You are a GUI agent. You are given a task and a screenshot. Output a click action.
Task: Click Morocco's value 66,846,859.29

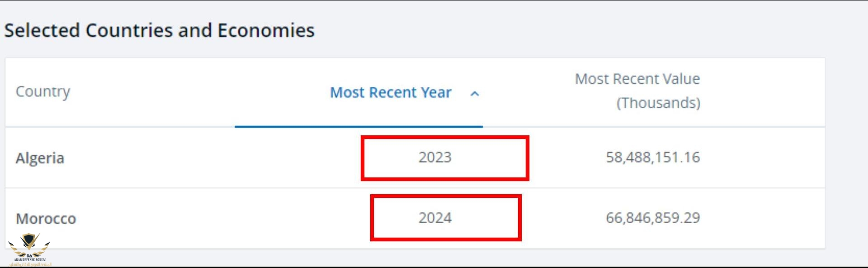[x=652, y=218]
